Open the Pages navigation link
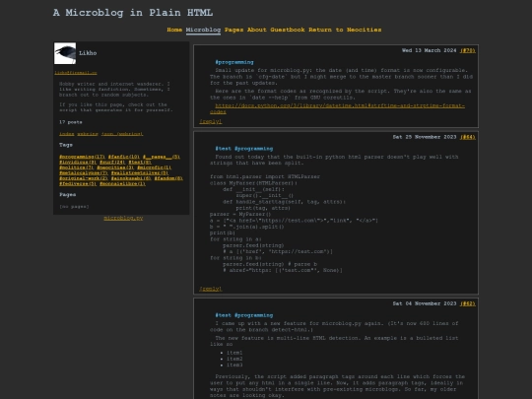Screen dimensions: 532x399 (233, 30)
